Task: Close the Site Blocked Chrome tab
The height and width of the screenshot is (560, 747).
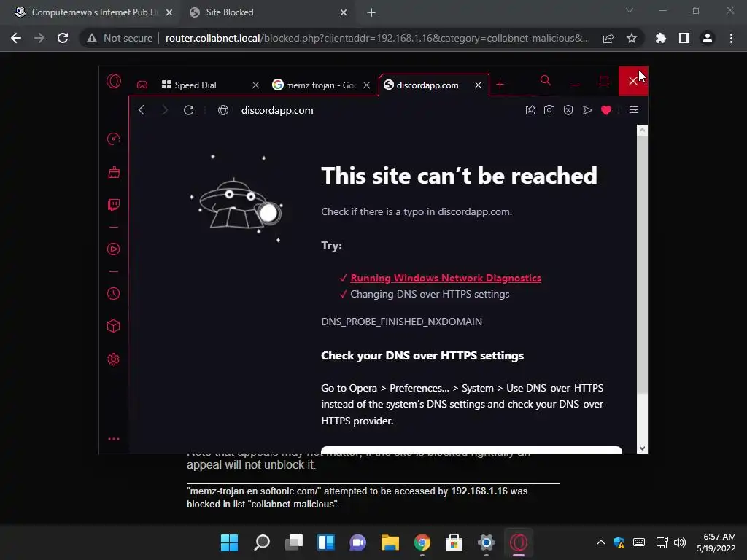Action: tap(344, 12)
